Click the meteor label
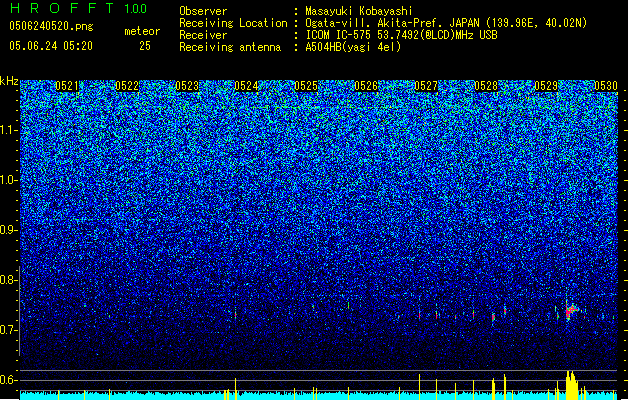The width and height of the screenshot is (629, 400). pyautogui.click(x=142, y=31)
